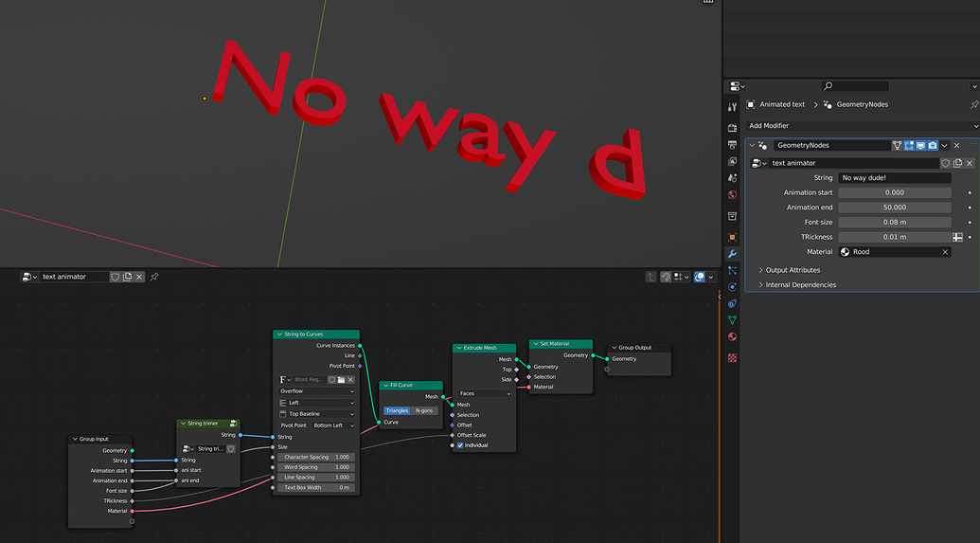Toggle fake user in node editor header

coord(115,277)
